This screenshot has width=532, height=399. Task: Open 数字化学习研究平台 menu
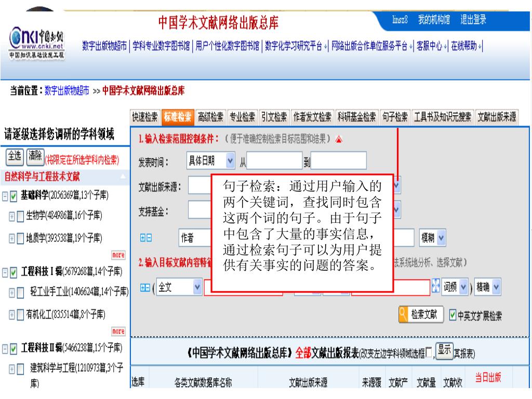[296, 46]
